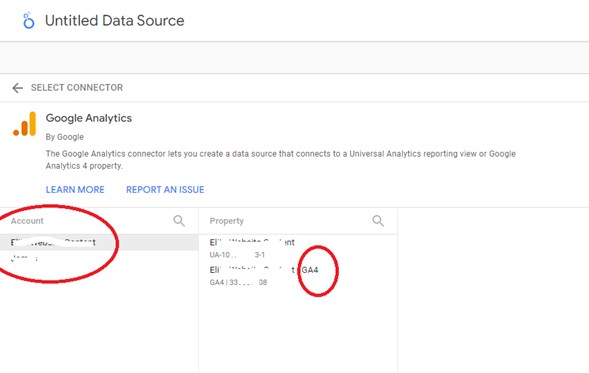Click the Property column header
Screen dimensions: 589x373
227,221
